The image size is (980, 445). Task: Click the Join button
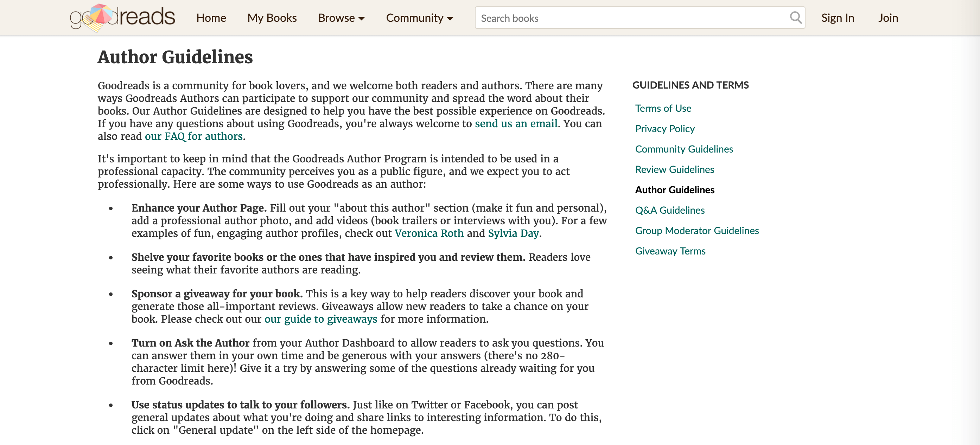(x=888, y=18)
